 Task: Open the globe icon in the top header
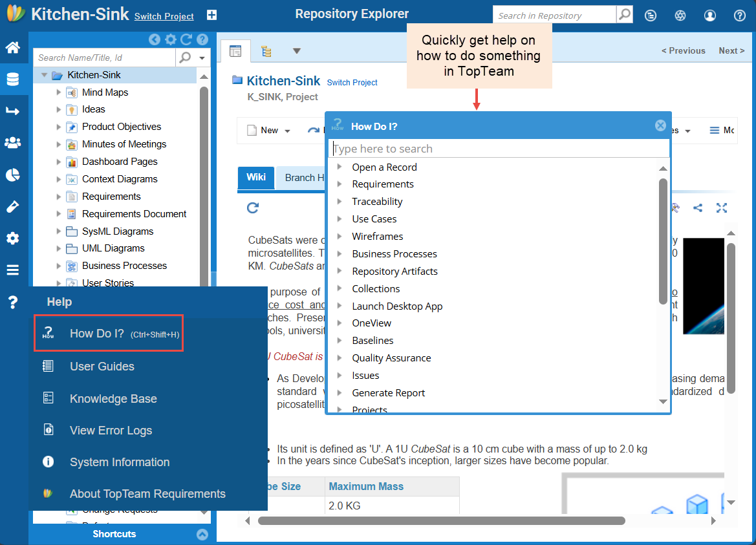click(680, 16)
